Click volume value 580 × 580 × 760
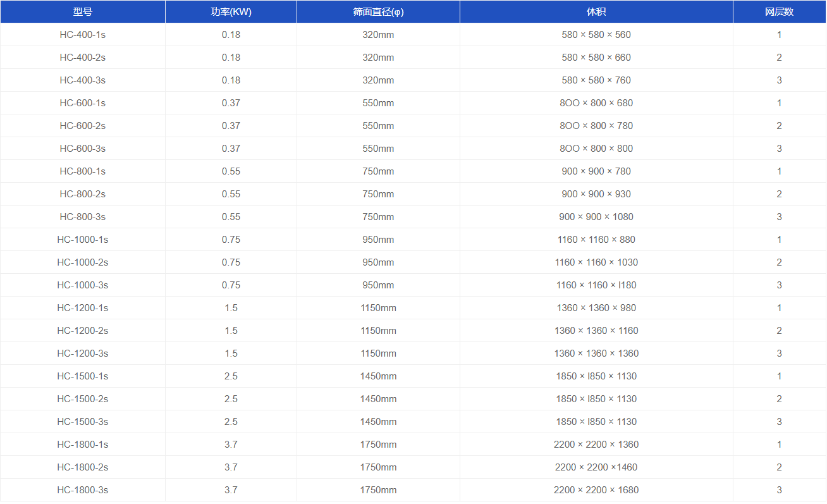The height and width of the screenshot is (504, 827). point(596,80)
